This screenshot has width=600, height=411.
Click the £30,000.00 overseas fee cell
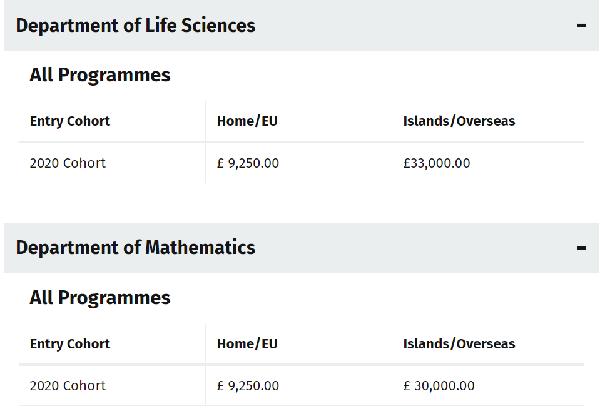[439, 385]
